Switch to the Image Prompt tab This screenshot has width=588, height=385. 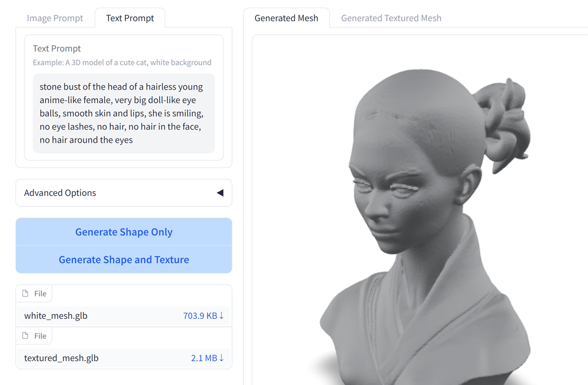55,18
